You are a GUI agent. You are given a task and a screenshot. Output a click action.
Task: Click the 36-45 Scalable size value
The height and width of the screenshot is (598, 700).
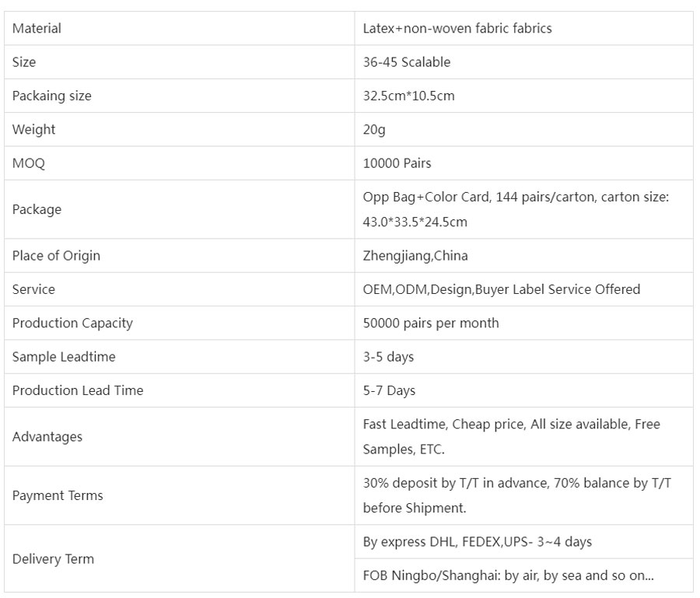click(x=407, y=62)
